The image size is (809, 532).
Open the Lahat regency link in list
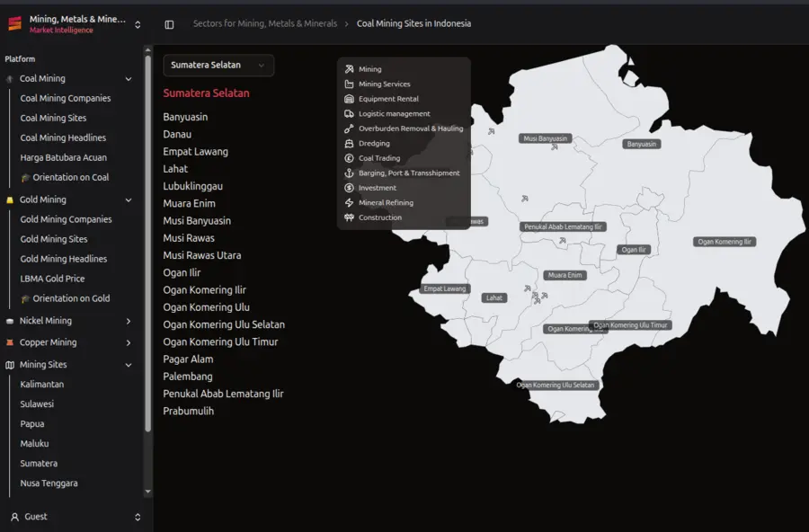click(x=175, y=169)
